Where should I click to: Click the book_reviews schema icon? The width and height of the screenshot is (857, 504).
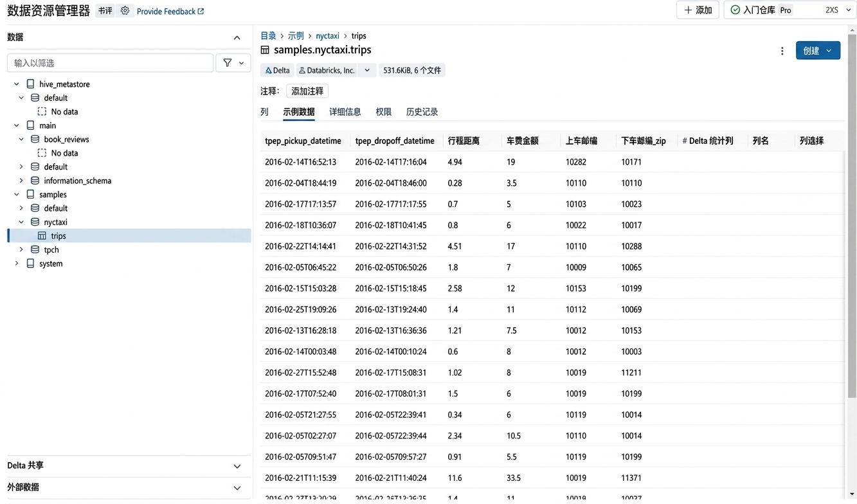(35, 139)
